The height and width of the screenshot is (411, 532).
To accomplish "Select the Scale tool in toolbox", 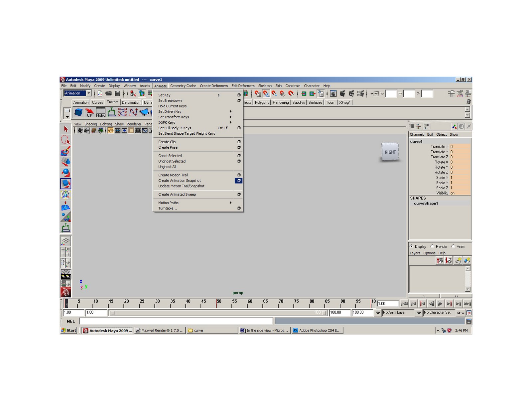I will tap(66, 184).
